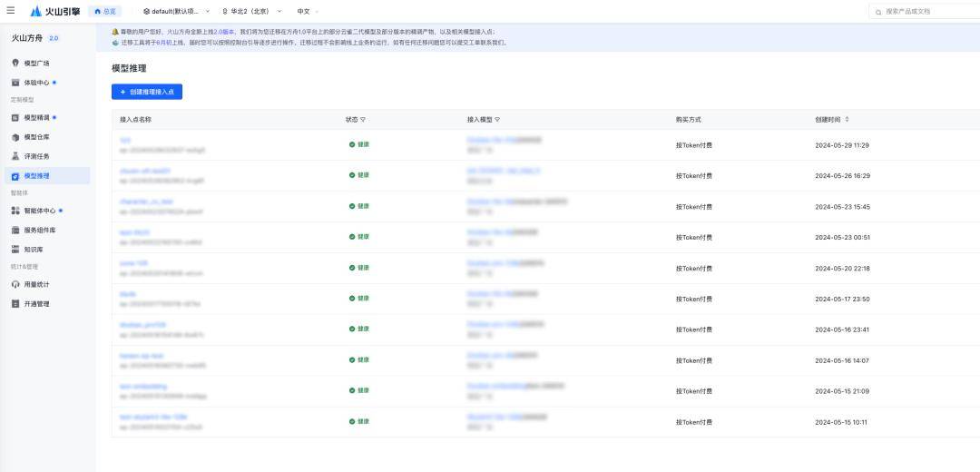Click the filter icon beside 接入模型
Screen dimensions: 980x472
[497, 120]
